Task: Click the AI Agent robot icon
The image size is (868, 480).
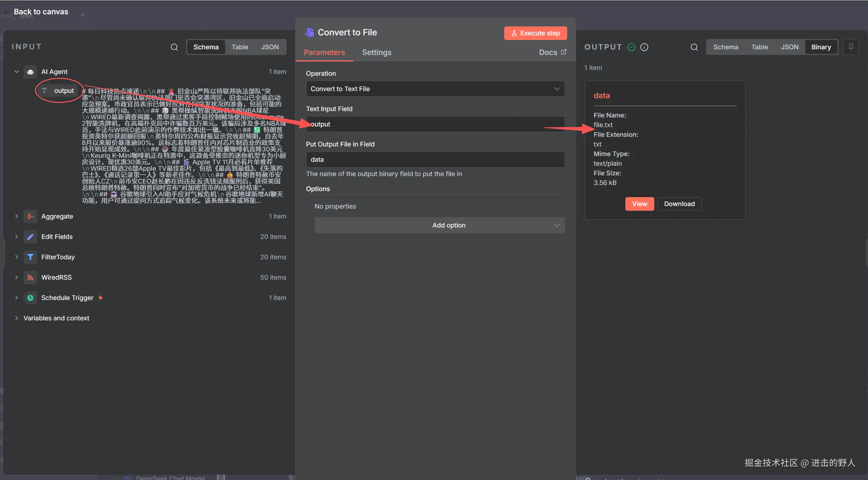Action: tap(30, 72)
